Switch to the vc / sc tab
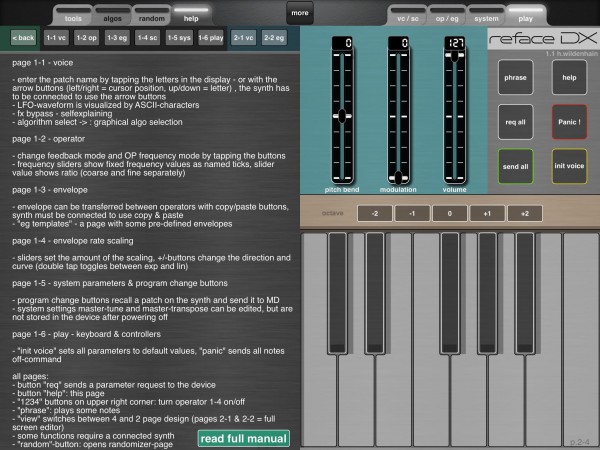 coord(408,15)
